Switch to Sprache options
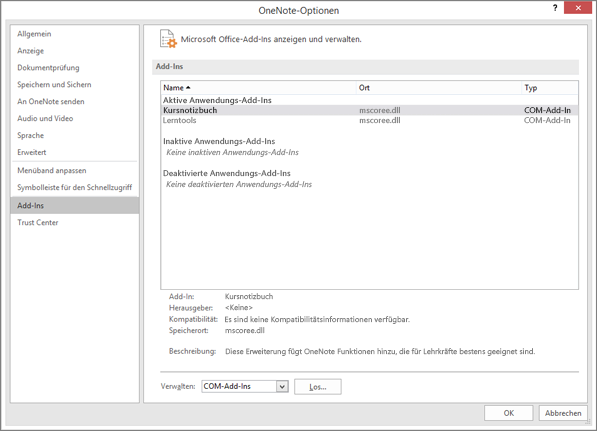 point(30,135)
